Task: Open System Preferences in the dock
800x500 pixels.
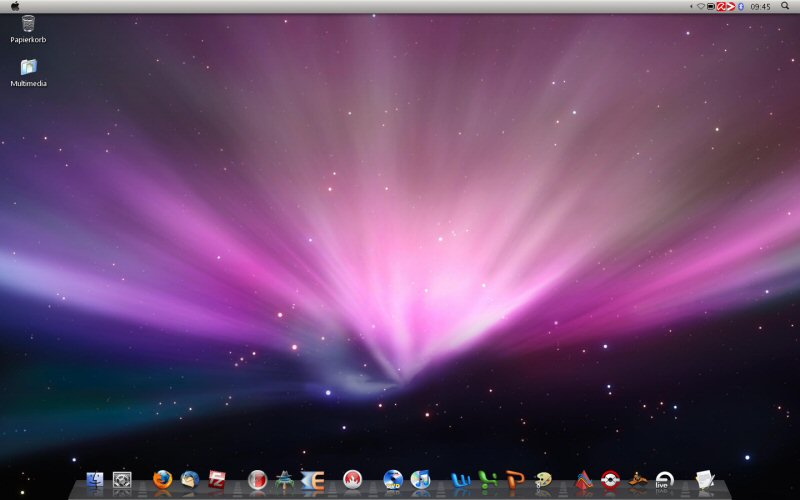Action: pyautogui.click(x=123, y=480)
